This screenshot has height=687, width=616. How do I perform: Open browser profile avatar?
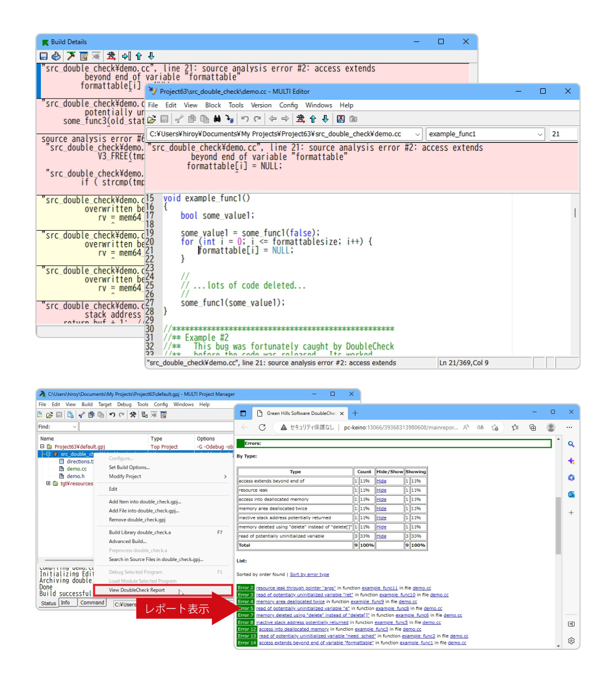[551, 427]
